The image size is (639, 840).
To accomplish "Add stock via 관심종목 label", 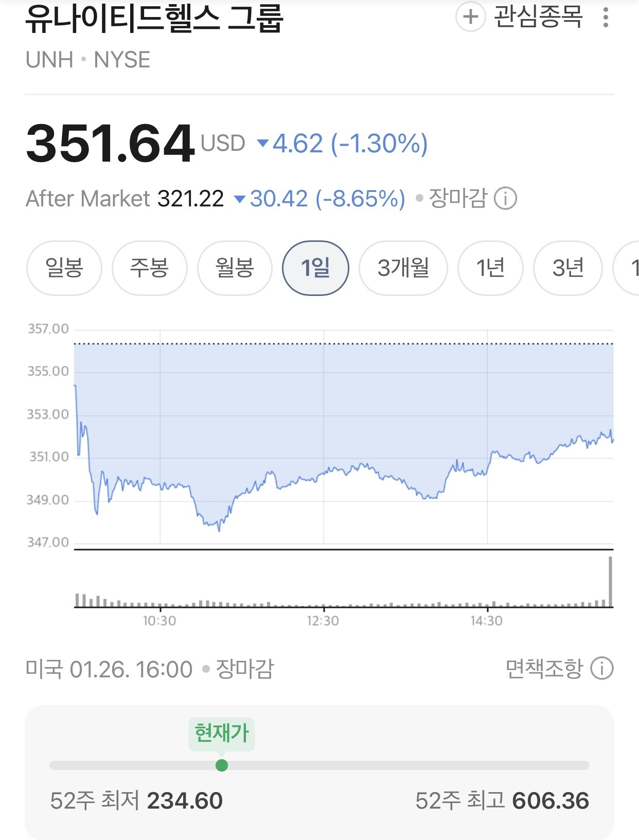I will point(538,16).
